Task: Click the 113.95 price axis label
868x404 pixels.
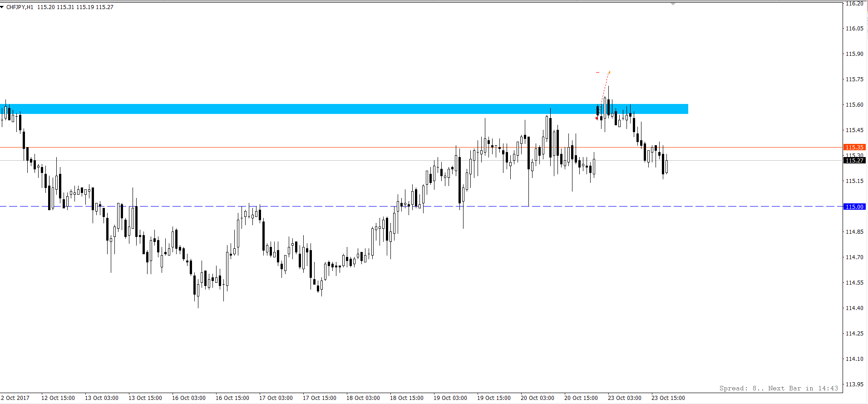Action: pos(854,384)
